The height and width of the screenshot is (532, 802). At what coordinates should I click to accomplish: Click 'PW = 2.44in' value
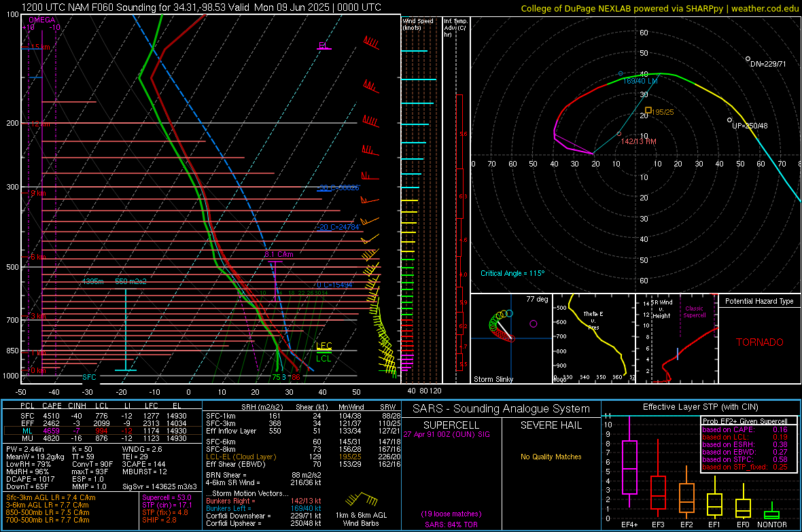pos(27,449)
